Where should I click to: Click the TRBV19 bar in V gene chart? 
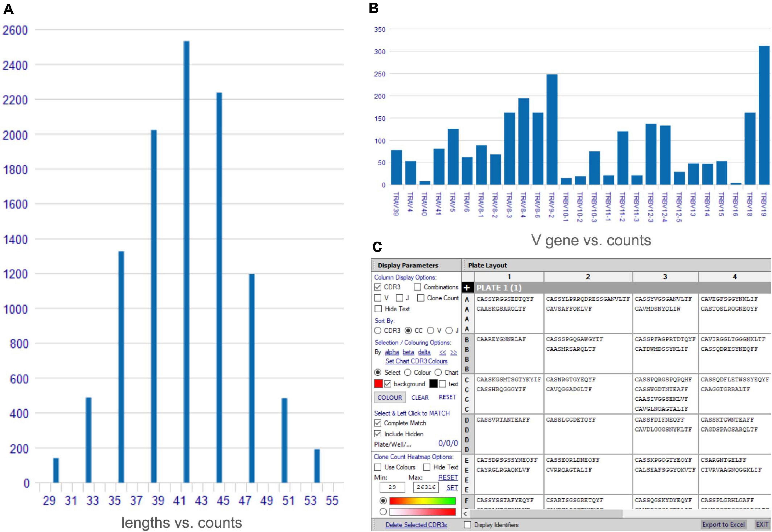(764, 115)
